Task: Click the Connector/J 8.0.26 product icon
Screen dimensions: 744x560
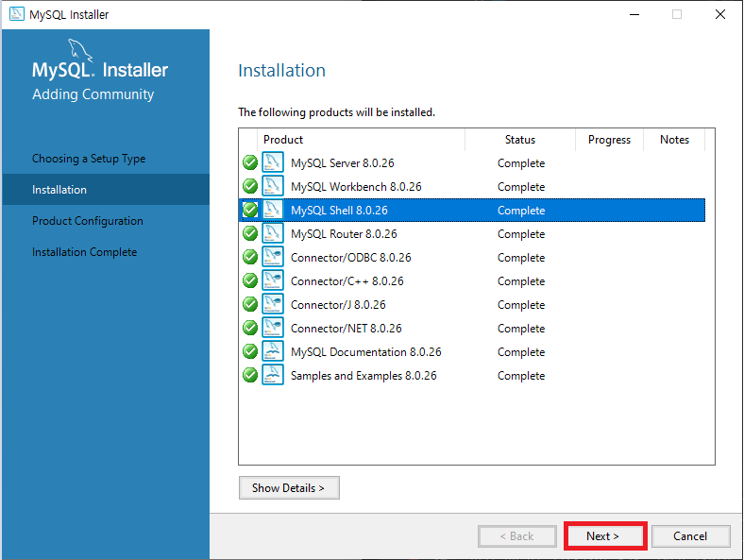Action: (273, 304)
